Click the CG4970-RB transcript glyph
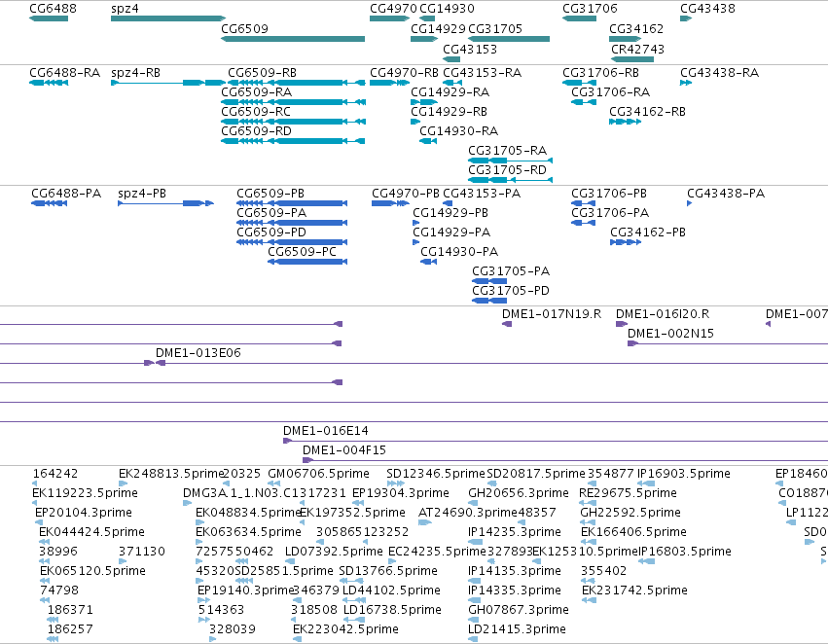 click(390, 83)
